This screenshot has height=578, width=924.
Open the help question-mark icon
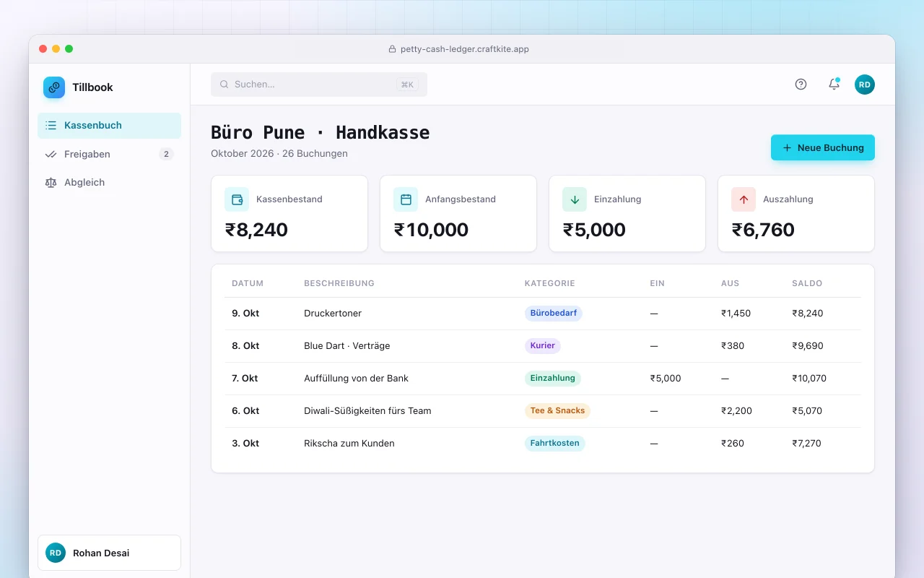pos(801,85)
